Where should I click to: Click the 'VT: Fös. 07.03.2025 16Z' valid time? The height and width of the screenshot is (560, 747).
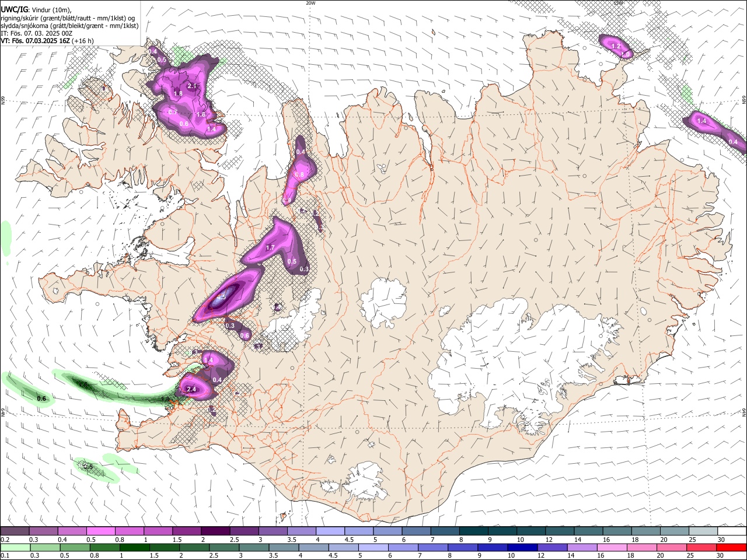click(x=36, y=41)
